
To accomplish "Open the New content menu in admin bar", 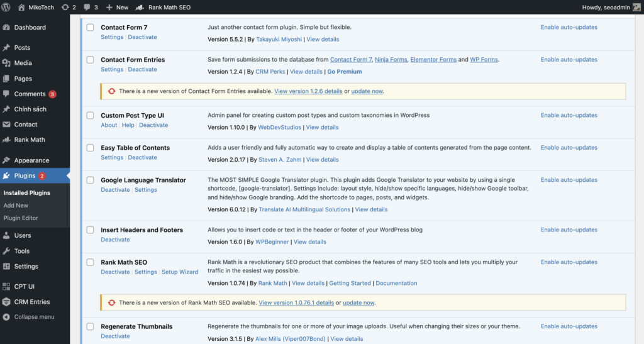I will click(117, 7).
